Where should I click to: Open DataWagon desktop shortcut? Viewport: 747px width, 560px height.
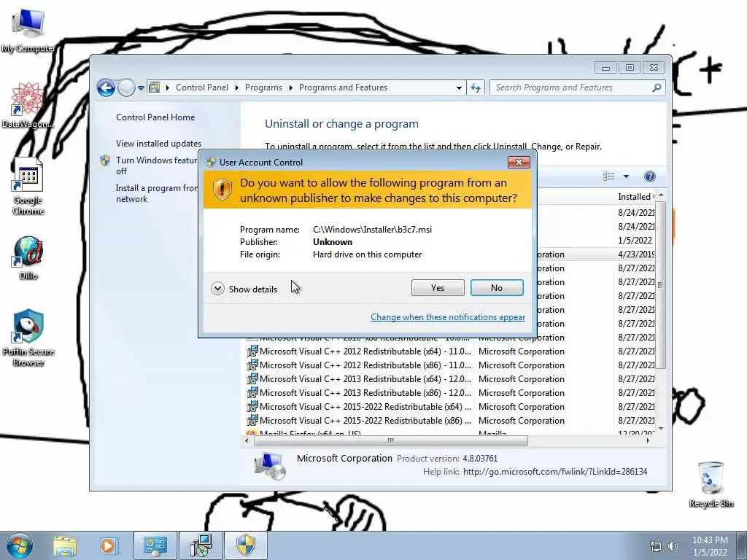point(28,105)
